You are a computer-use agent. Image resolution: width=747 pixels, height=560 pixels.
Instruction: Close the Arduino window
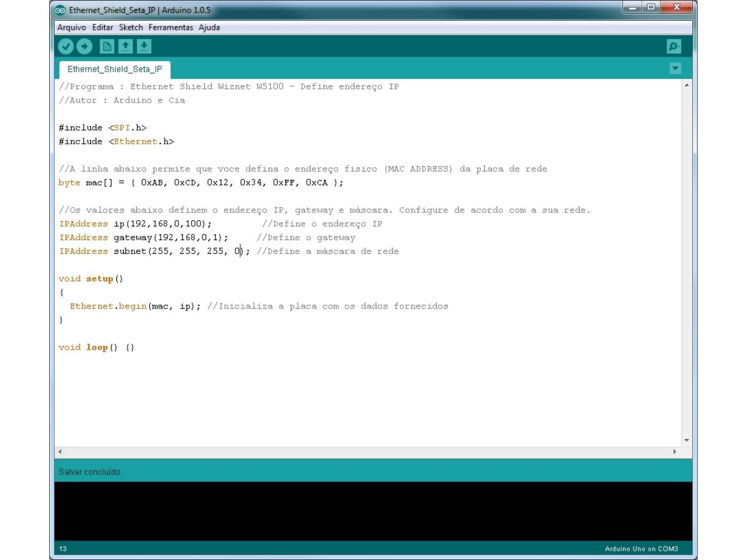[x=676, y=8]
